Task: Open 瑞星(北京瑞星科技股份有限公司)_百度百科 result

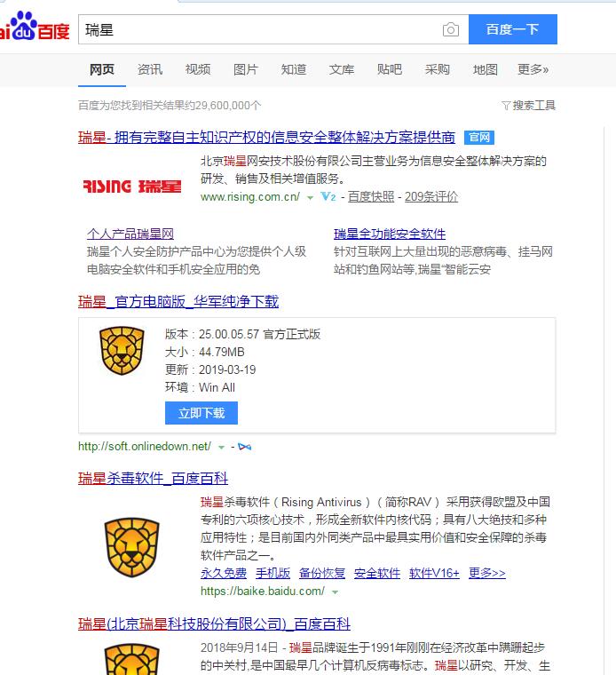Action: (x=214, y=623)
